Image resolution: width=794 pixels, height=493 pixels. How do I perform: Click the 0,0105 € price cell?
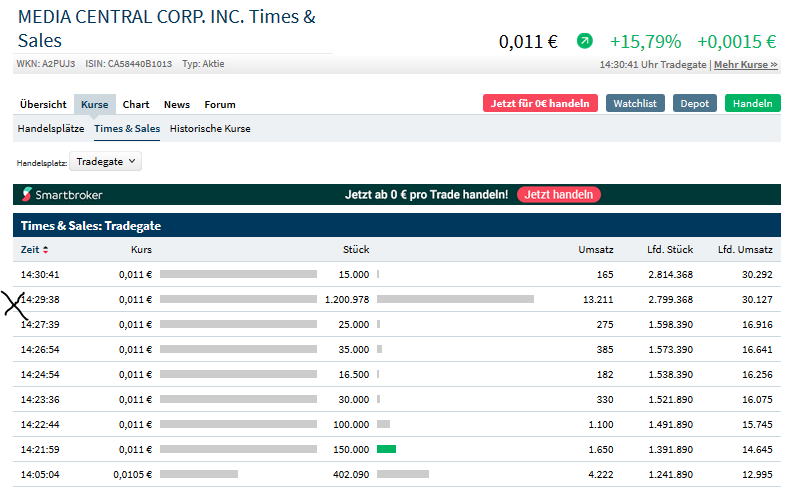tap(132, 475)
